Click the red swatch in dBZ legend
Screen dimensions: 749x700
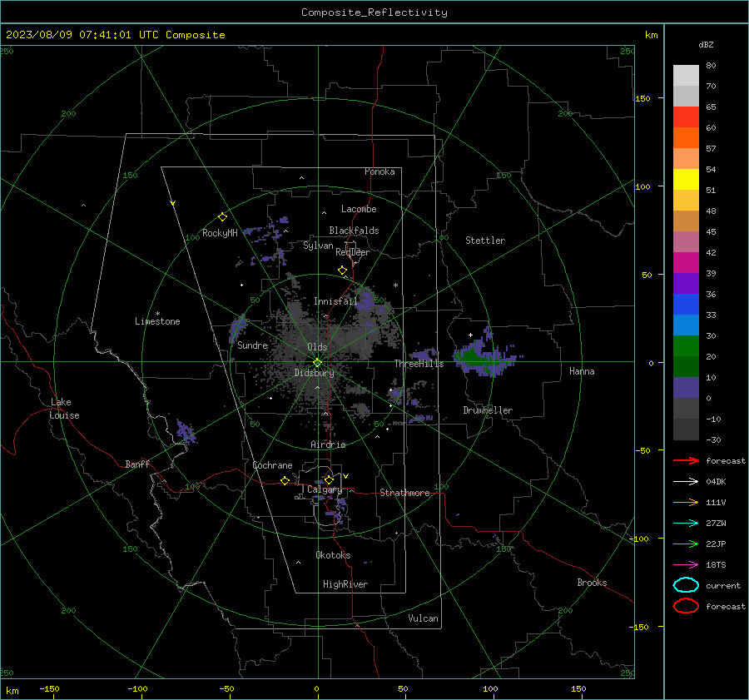point(686,117)
